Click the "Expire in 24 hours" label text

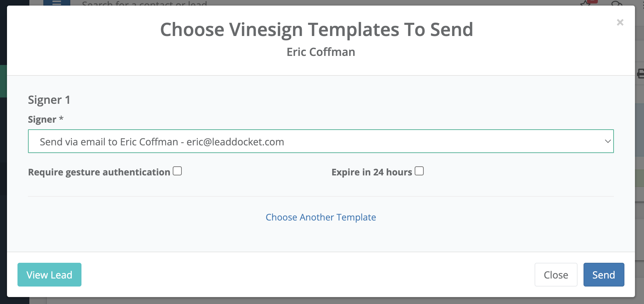(372, 172)
